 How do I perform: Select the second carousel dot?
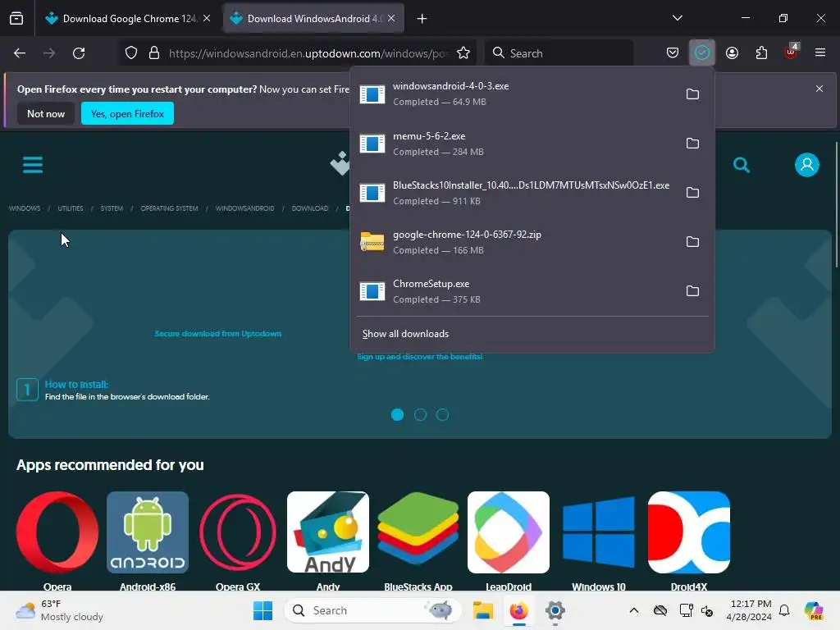(420, 414)
